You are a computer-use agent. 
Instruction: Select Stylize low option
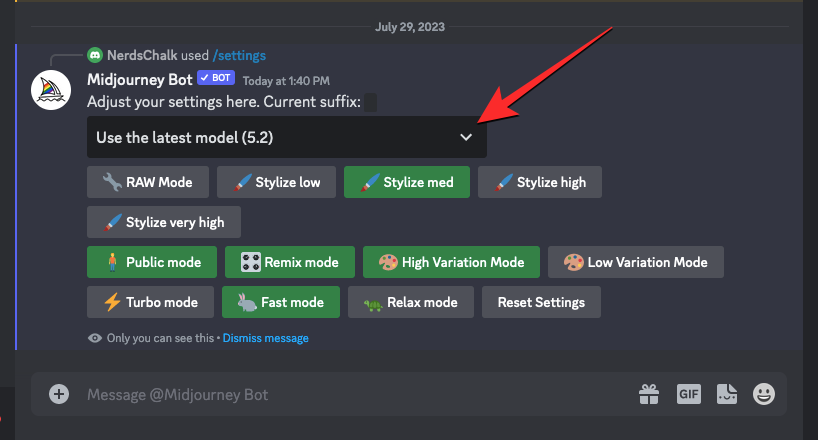coord(276,182)
